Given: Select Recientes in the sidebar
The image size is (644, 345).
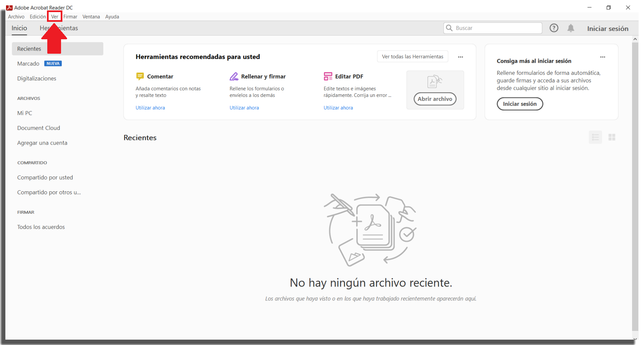Looking at the screenshot, I should tap(57, 49).
